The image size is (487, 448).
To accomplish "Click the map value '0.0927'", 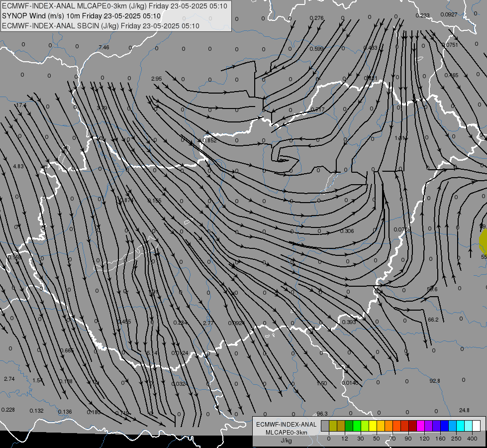I will 449,14.
